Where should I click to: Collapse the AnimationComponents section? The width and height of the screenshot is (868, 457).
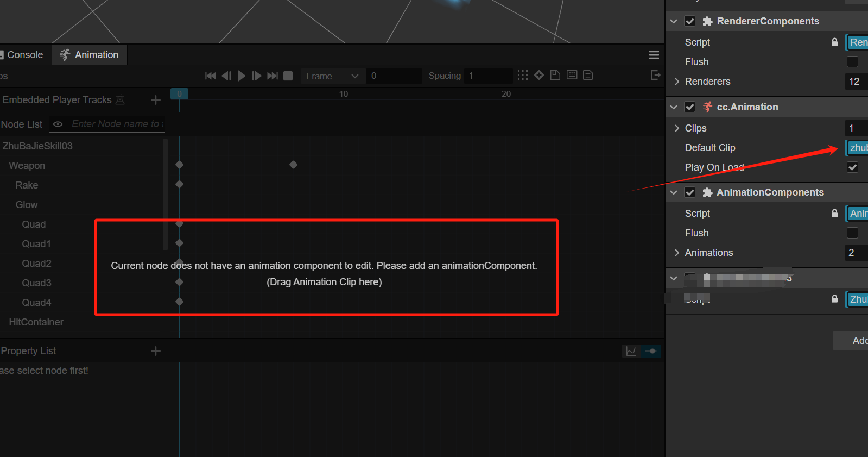(674, 192)
